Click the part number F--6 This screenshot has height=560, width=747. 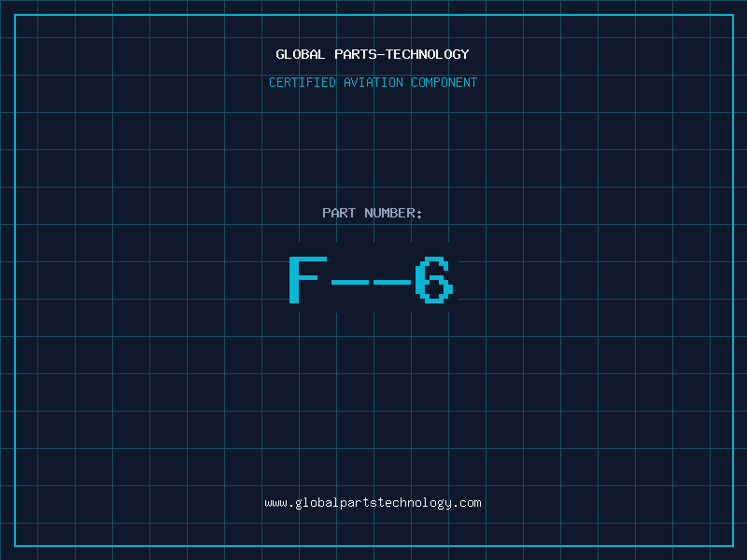coord(372,279)
